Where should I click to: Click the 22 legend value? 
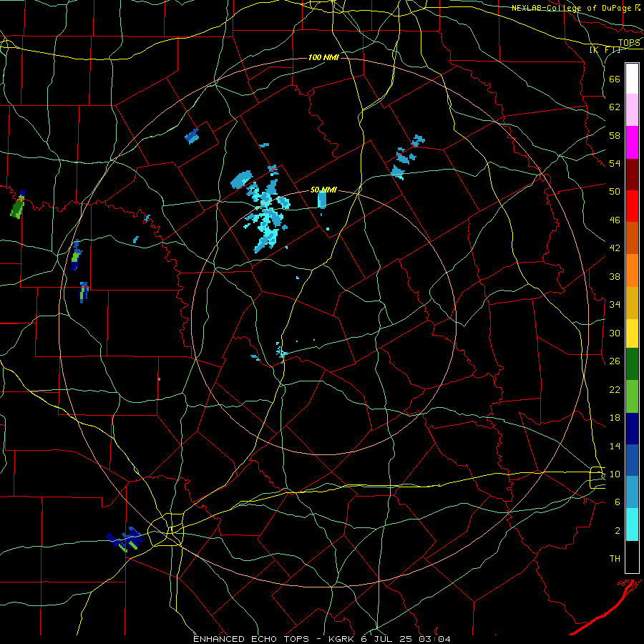(615, 389)
